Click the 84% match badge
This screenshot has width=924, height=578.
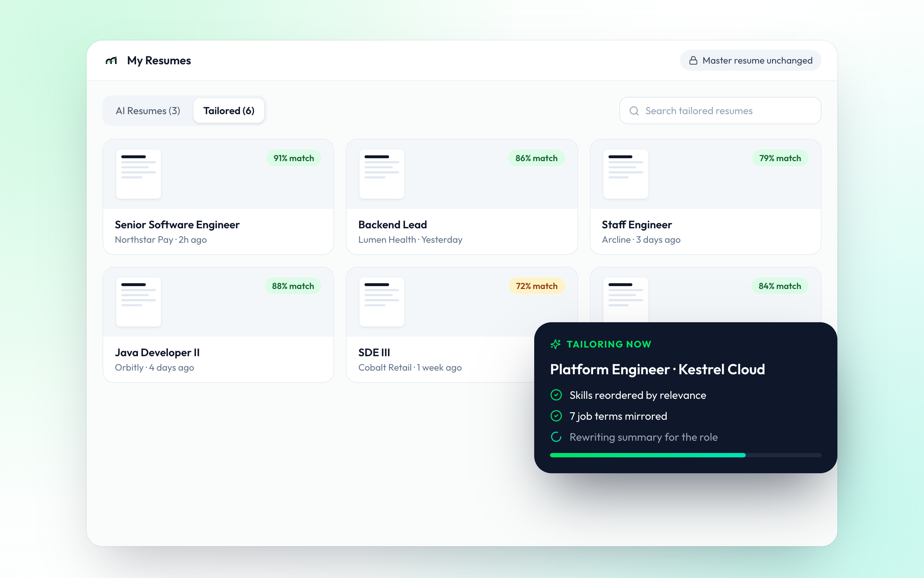point(780,286)
